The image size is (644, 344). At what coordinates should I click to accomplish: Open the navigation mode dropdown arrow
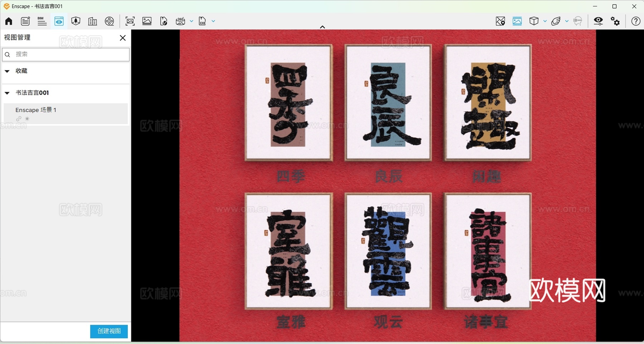point(567,21)
